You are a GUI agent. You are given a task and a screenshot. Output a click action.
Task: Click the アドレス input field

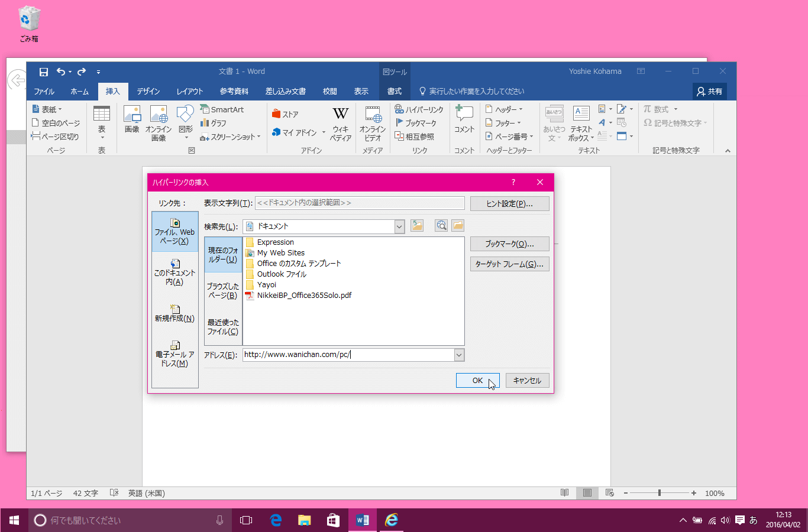coord(348,355)
